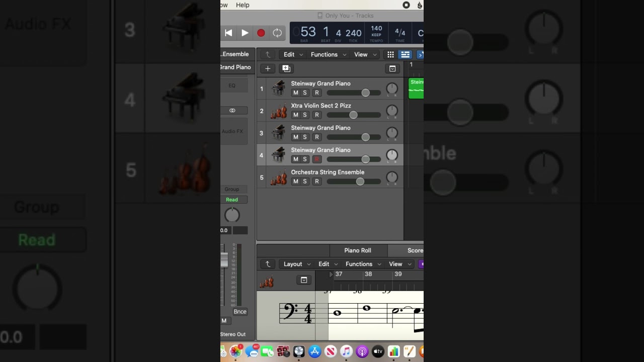Screen dimensions: 644x362
Task: Toggle Cycle mode in the transport
Action: 277,33
